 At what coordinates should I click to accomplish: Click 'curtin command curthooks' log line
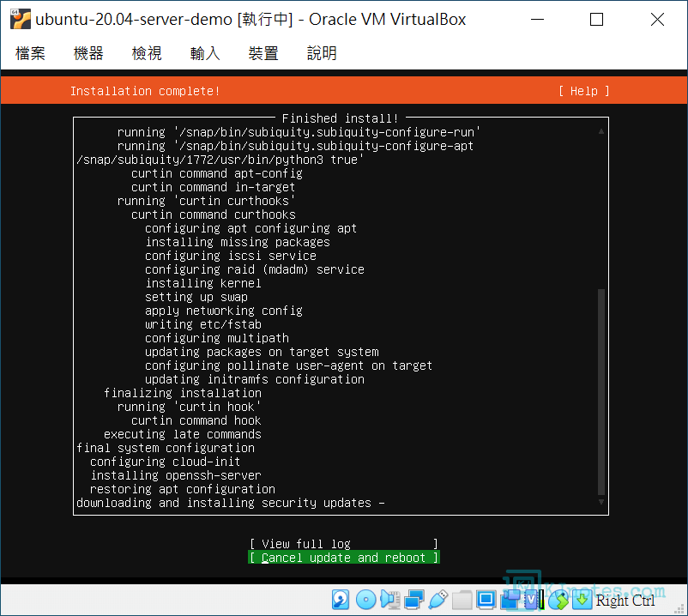(214, 214)
